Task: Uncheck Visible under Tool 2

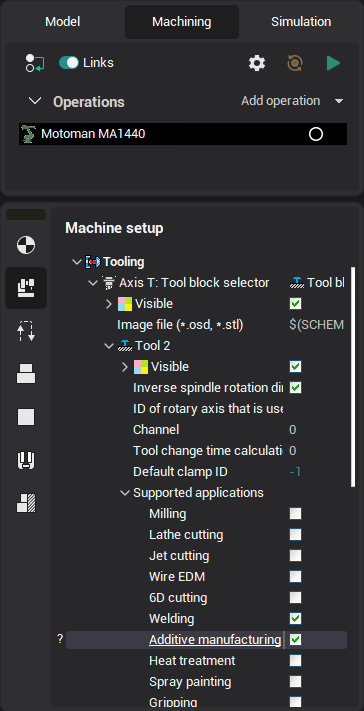Action: 296,367
